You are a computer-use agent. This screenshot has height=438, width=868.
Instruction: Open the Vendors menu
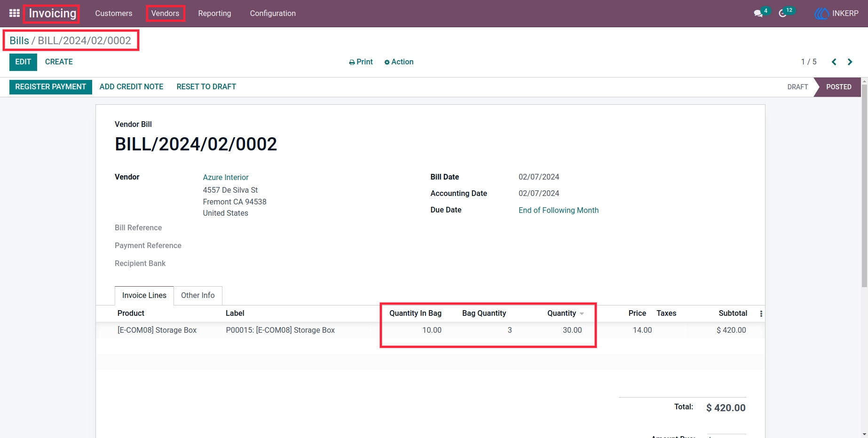pos(166,14)
